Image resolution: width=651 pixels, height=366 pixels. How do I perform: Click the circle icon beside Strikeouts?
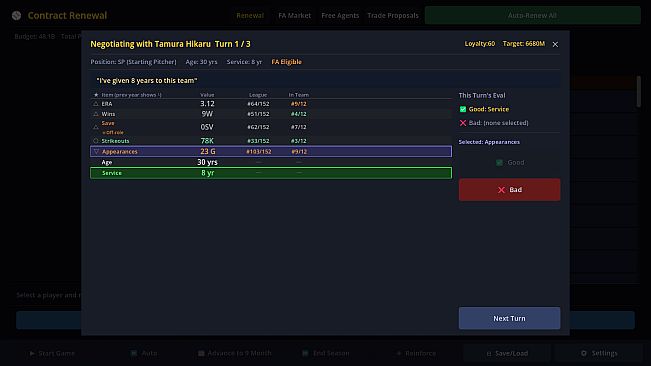pos(96,141)
